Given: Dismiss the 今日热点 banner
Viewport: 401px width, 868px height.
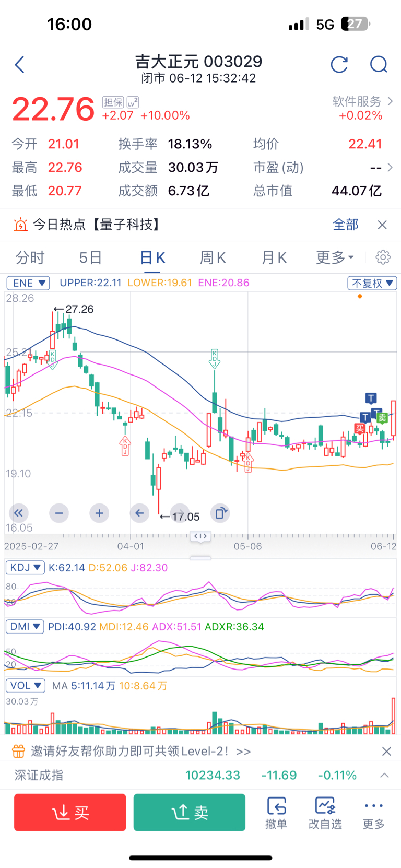Looking at the screenshot, I should [x=382, y=225].
